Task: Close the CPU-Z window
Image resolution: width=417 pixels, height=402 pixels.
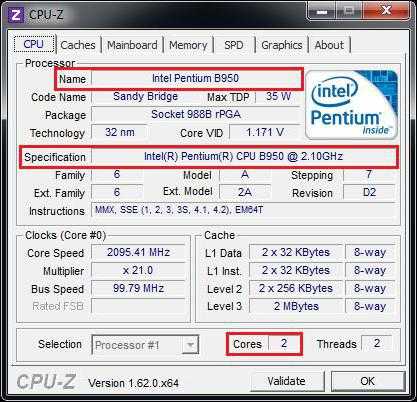Action: click(386, 11)
